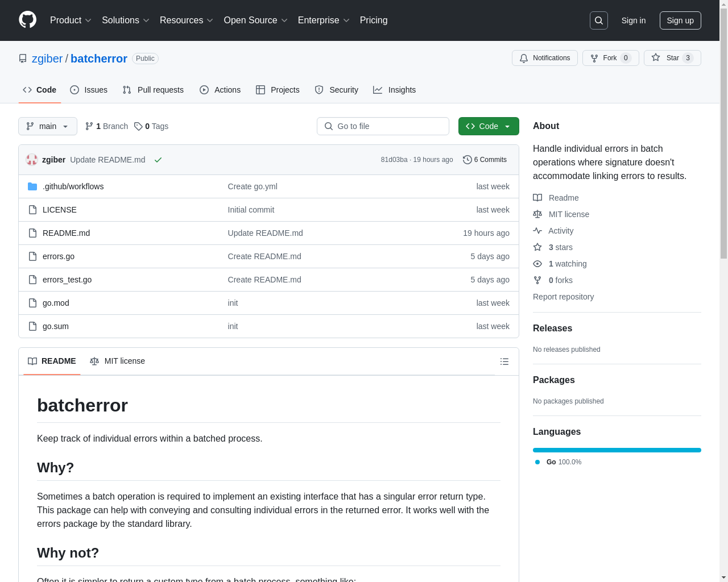Open the 6 Commits link
This screenshot has height=582, width=728.
tap(485, 160)
